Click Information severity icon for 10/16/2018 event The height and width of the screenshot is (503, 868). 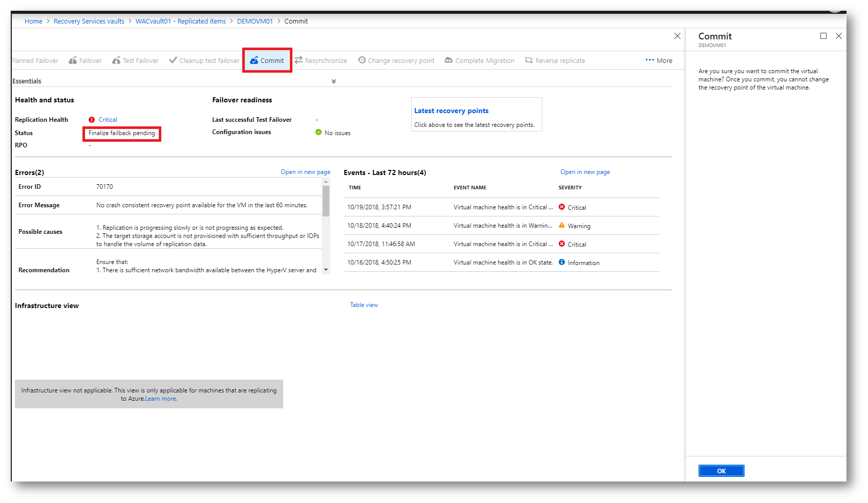click(562, 262)
